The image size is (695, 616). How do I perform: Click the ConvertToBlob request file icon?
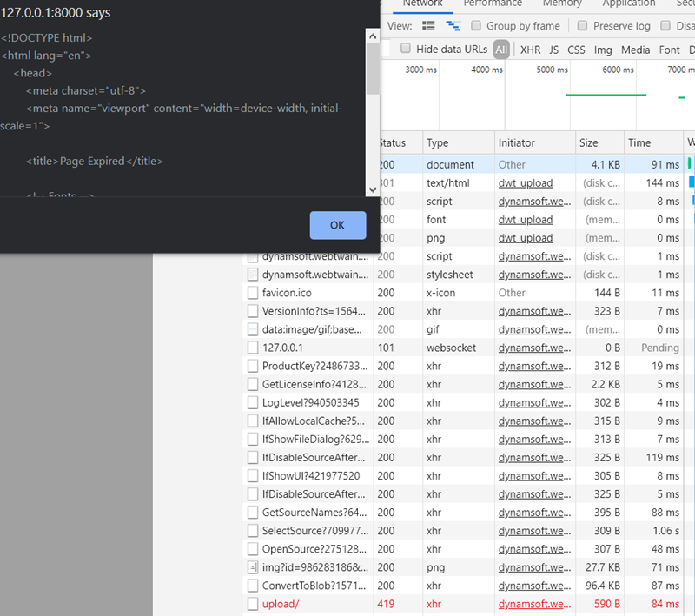[252, 586]
